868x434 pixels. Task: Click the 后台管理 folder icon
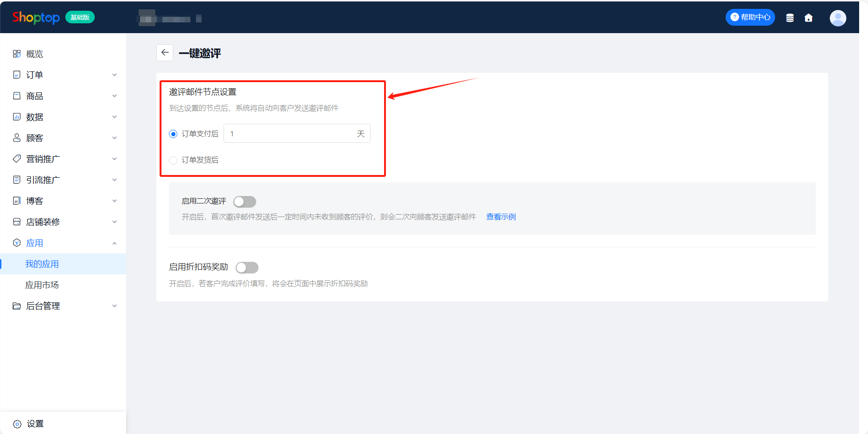(x=17, y=306)
